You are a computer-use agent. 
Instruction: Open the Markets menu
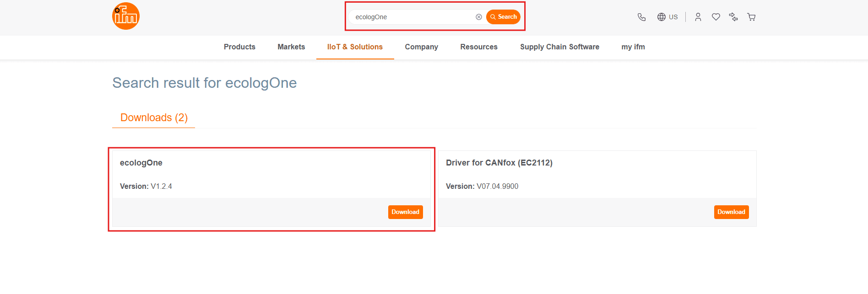(291, 47)
